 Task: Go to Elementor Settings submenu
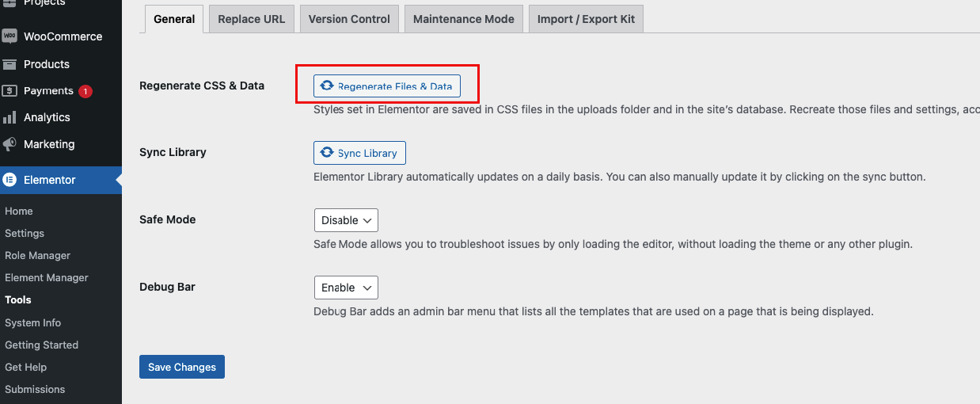(x=25, y=234)
